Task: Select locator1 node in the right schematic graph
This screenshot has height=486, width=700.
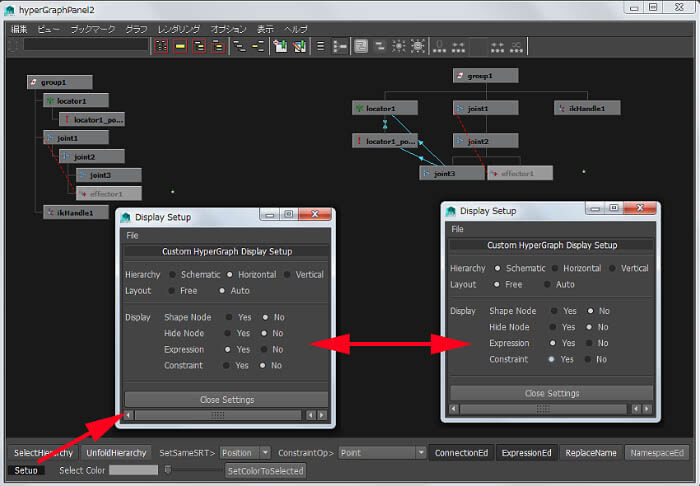Action: pos(385,108)
